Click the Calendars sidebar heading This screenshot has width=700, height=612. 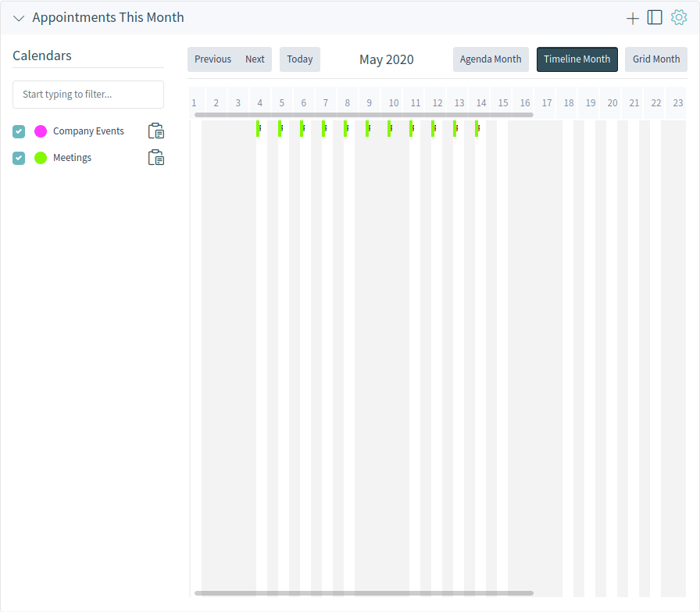click(42, 55)
